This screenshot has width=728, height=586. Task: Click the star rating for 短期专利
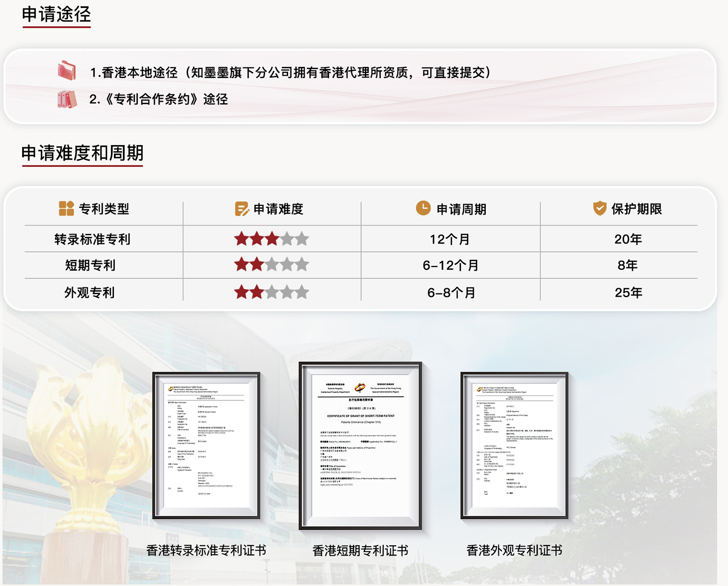(271, 265)
